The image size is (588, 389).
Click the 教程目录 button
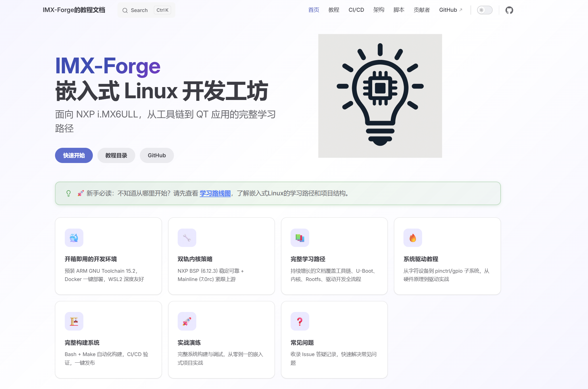116,155
